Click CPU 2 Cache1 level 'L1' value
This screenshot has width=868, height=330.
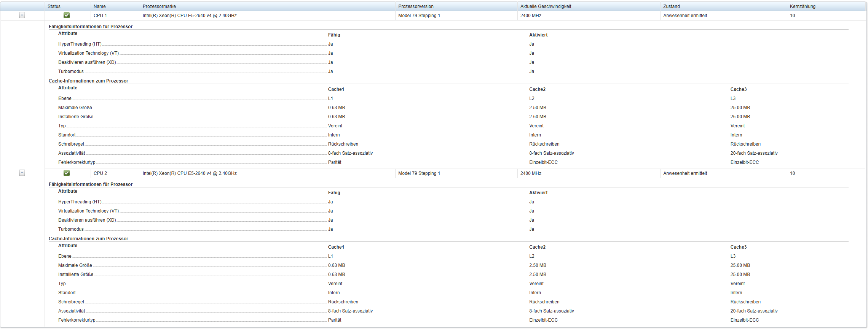330,256
